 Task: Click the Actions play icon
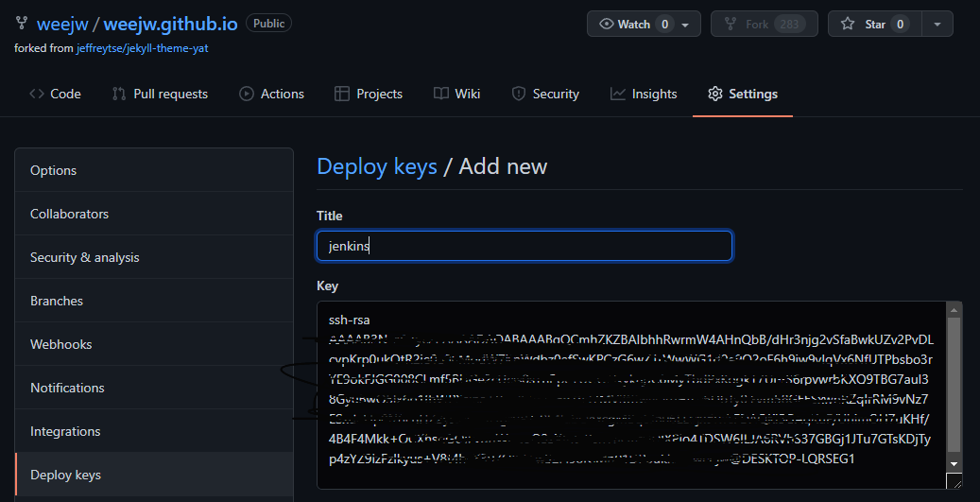pos(247,94)
